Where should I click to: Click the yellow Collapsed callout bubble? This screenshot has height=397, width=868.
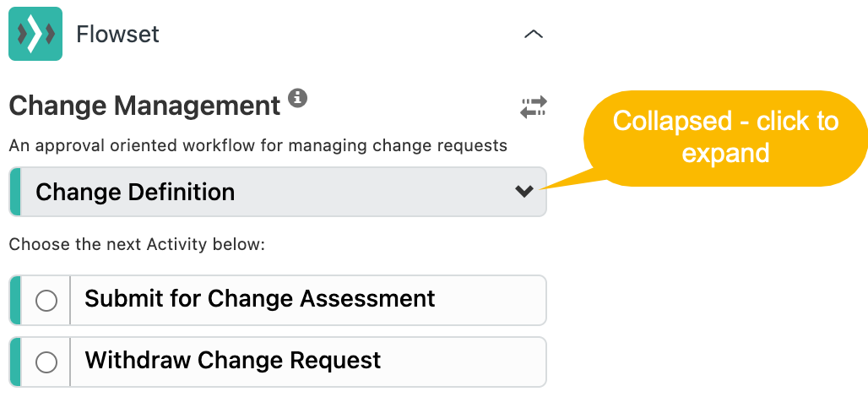point(725,138)
